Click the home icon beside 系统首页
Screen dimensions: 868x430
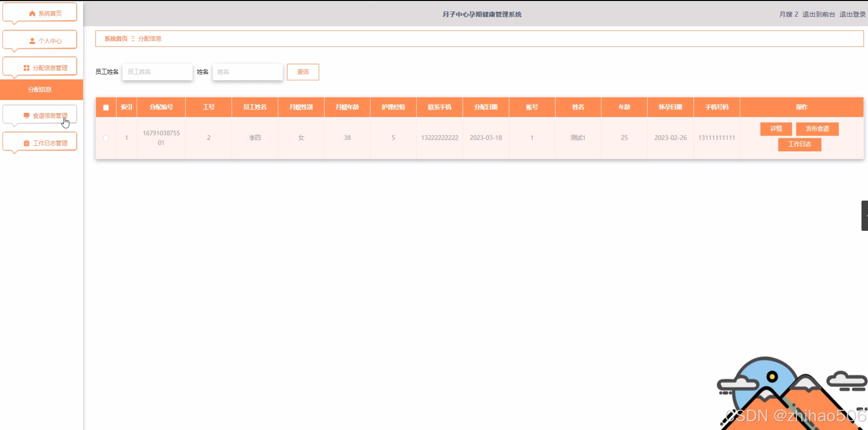(x=32, y=13)
